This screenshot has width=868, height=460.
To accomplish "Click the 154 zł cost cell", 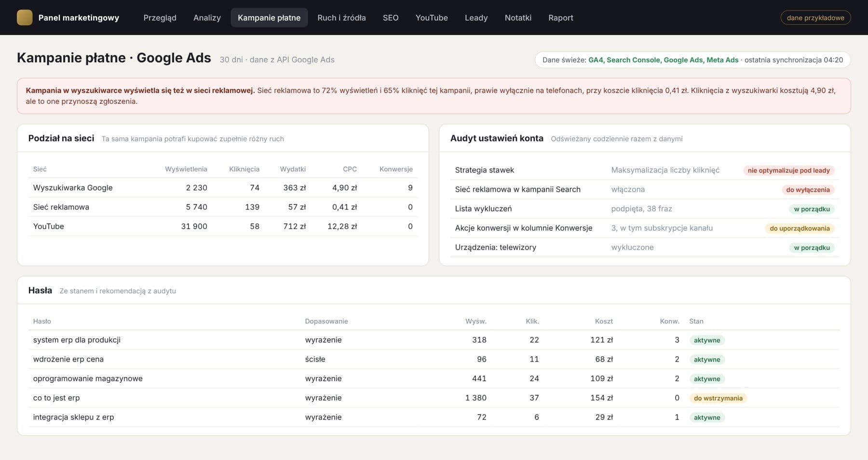I will (601, 398).
